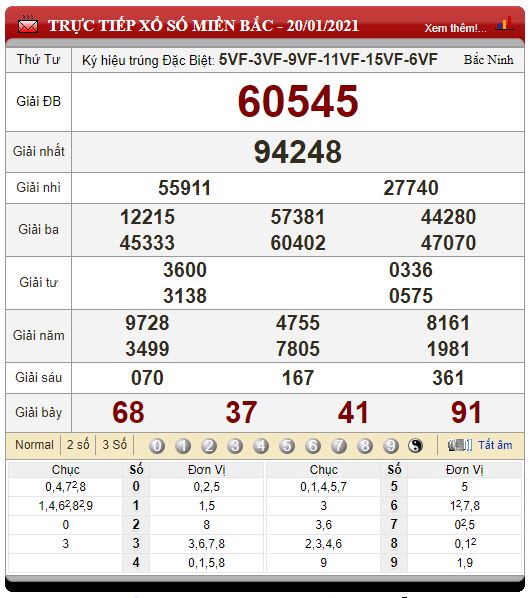530x598 pixels.
Task: Select digit ball 8 filter
Action: pyautogui.click(x=365, y=445)
